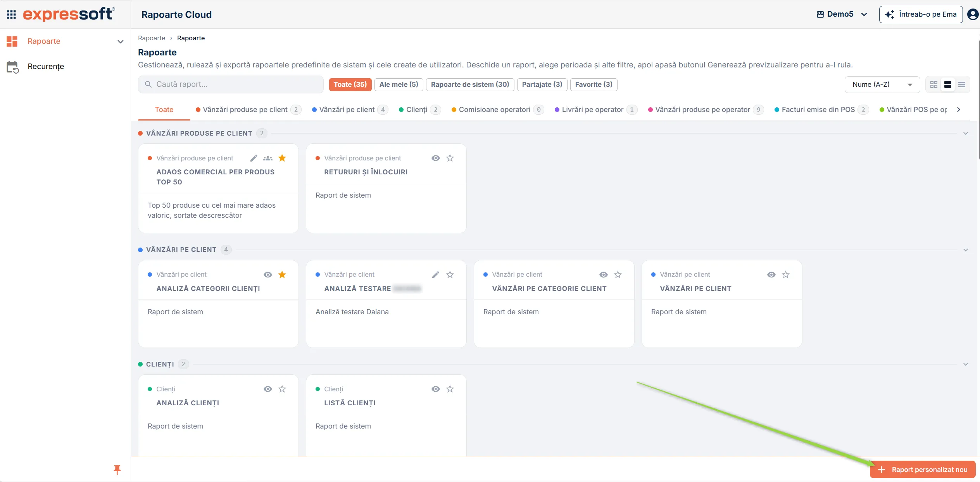
Task: Favorite the Vânzări pe Client report
Action: (x=786, y=275)
